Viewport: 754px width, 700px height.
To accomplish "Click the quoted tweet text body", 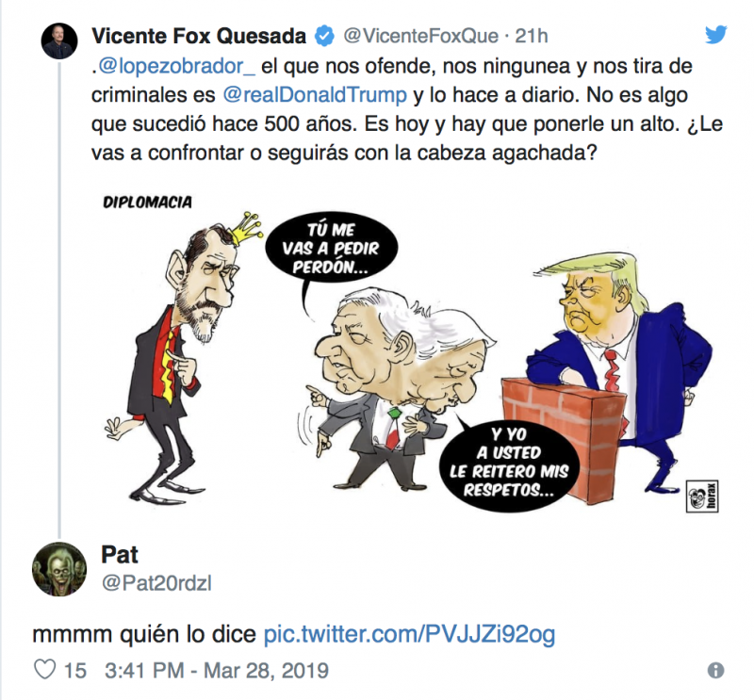I will pyautogui.click(x=407, y=109).
